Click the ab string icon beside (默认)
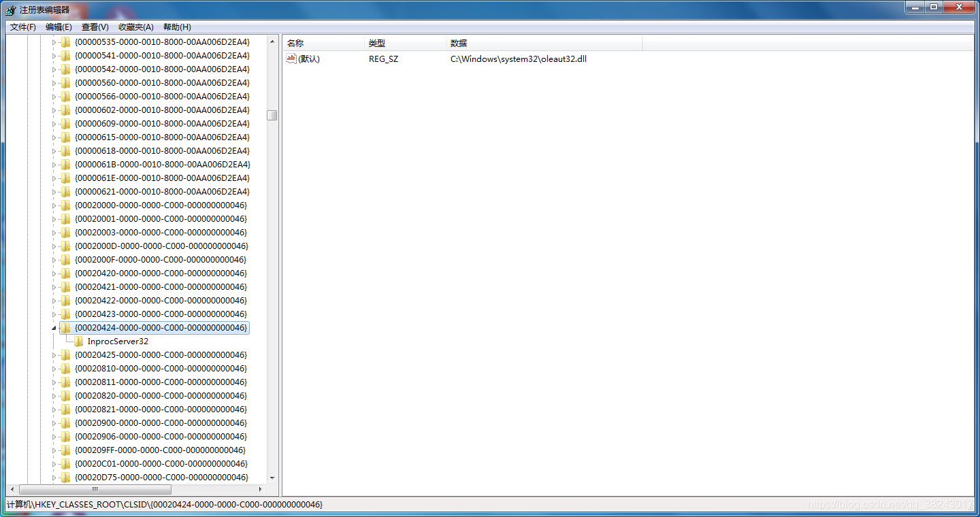This screenshot has width=980, height=517. coord(291,59)
